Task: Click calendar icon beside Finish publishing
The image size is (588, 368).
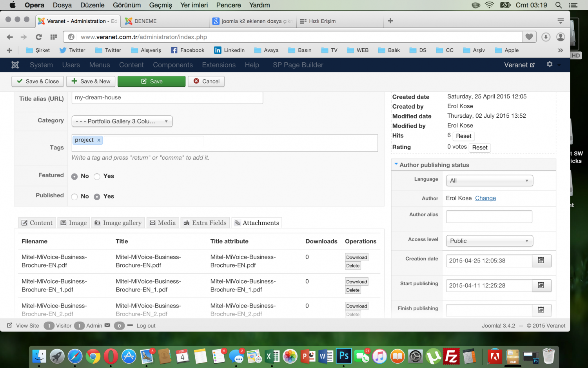Action: tap(541, 310)
